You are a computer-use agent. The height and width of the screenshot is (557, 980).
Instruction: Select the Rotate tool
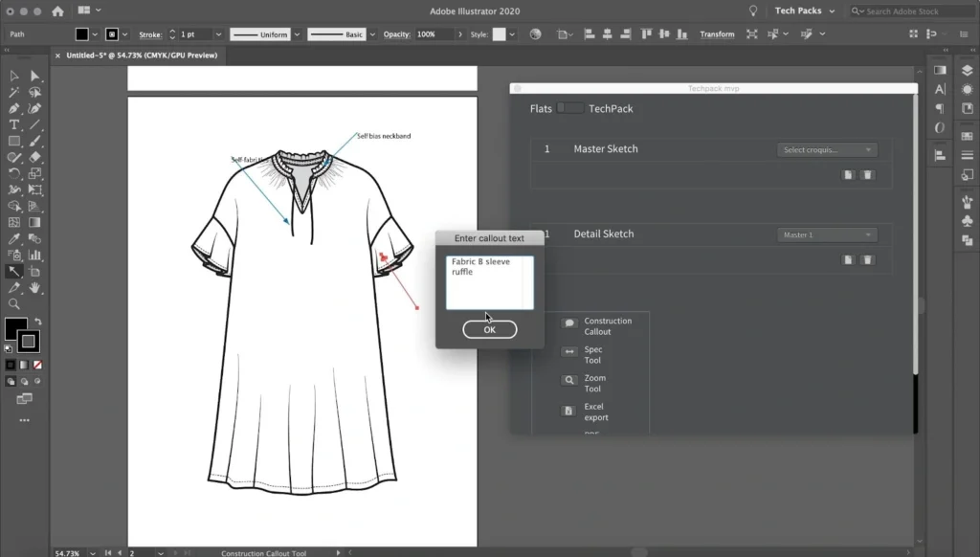click(13, 174)
